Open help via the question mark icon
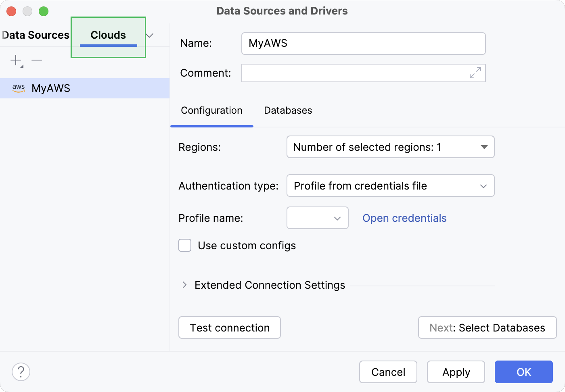The image size is (565, 392). (21, 372)
